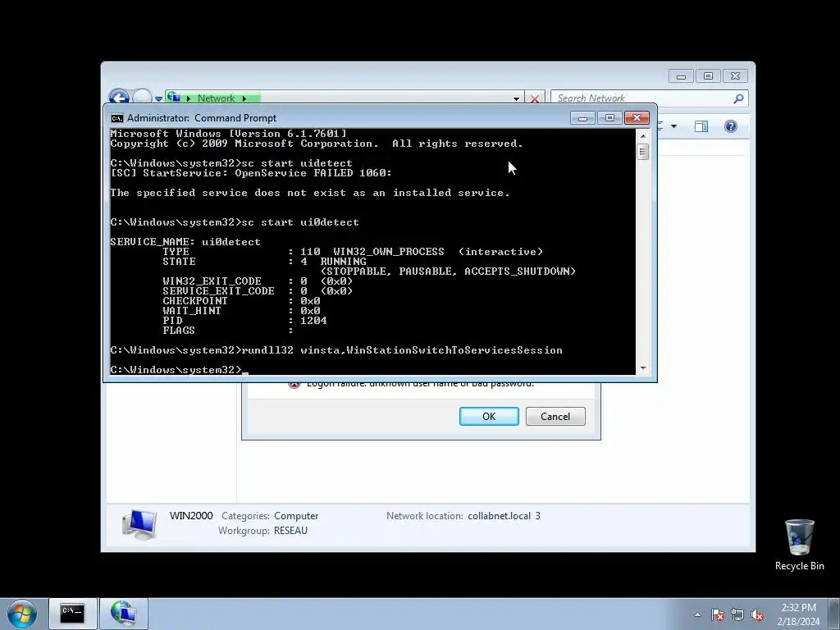Screen dimensions: 840x630
Task: Focus the Search Network field
Action: [643, 98]
